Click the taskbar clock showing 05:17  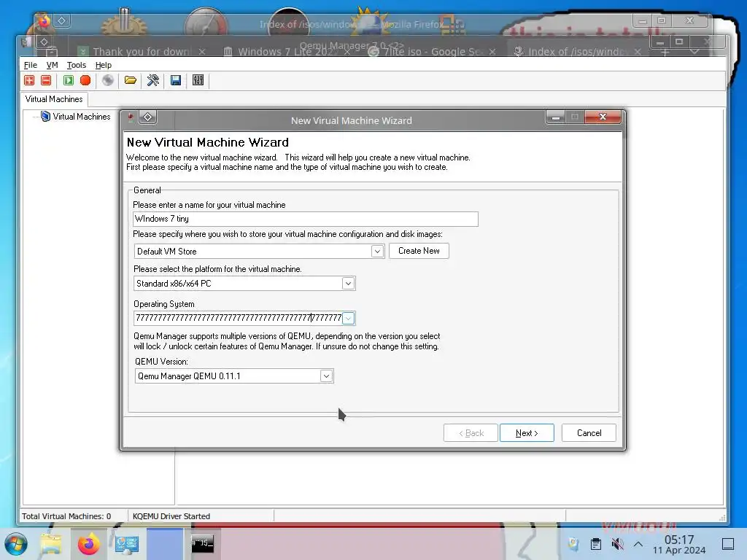coord(679,544)
